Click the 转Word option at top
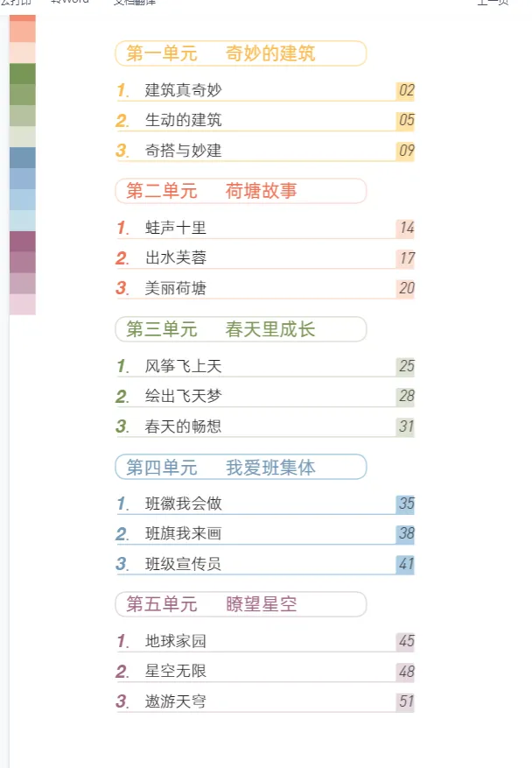This screenshot has width=532, height=768. [x=70, y=3]
